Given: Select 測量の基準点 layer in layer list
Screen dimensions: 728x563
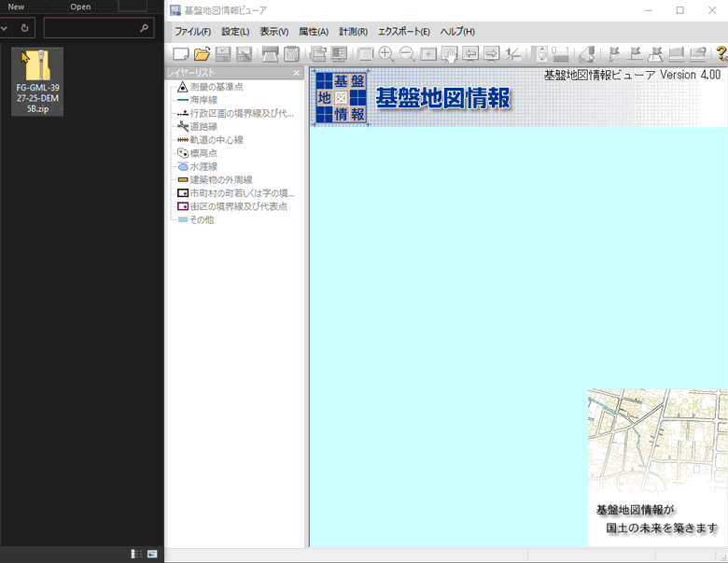Looking at the screenshot, I should 216,87.
